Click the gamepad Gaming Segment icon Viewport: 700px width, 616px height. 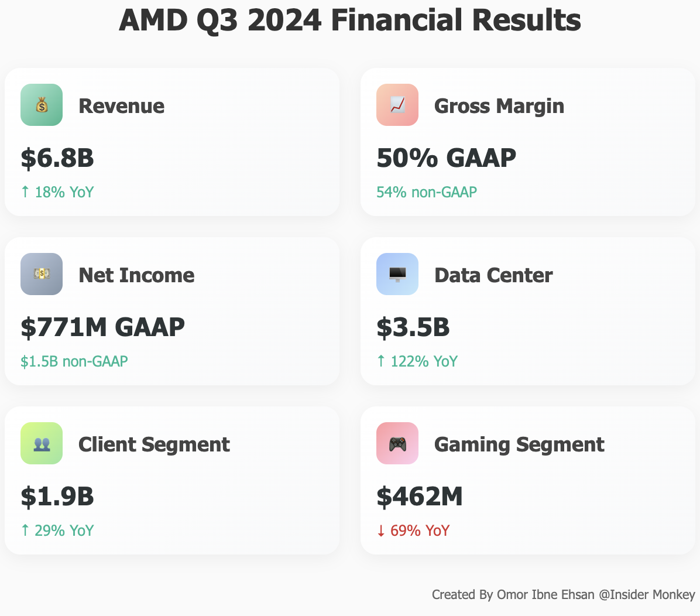397,443
